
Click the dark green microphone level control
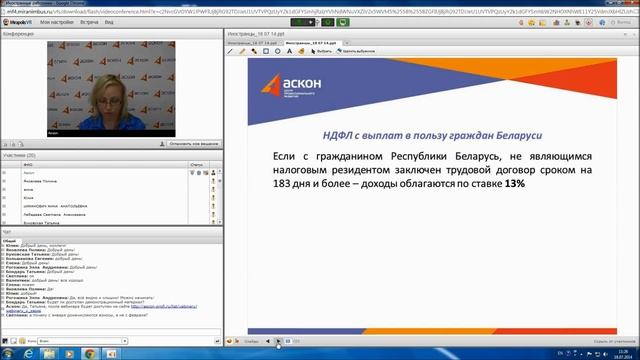point(303,22)
